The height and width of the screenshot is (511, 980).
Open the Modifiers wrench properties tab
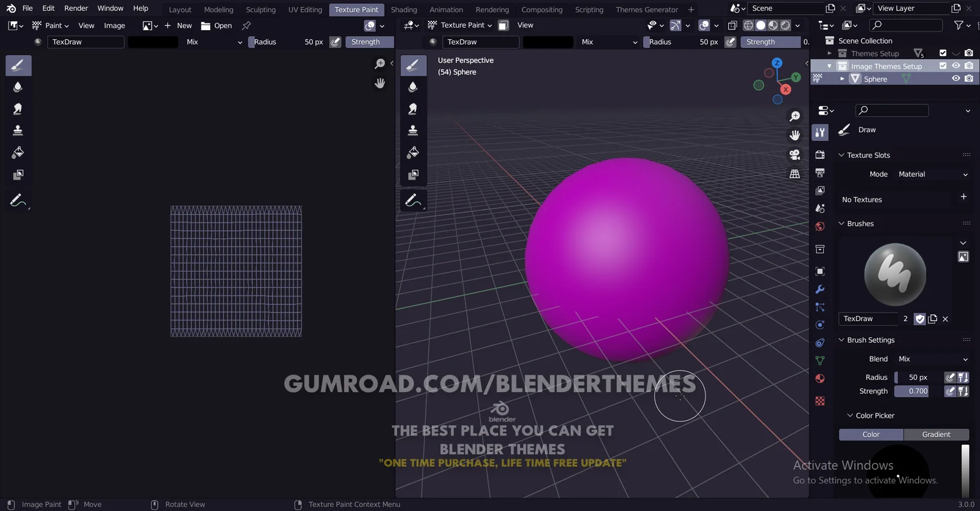(x=820, y=289)
